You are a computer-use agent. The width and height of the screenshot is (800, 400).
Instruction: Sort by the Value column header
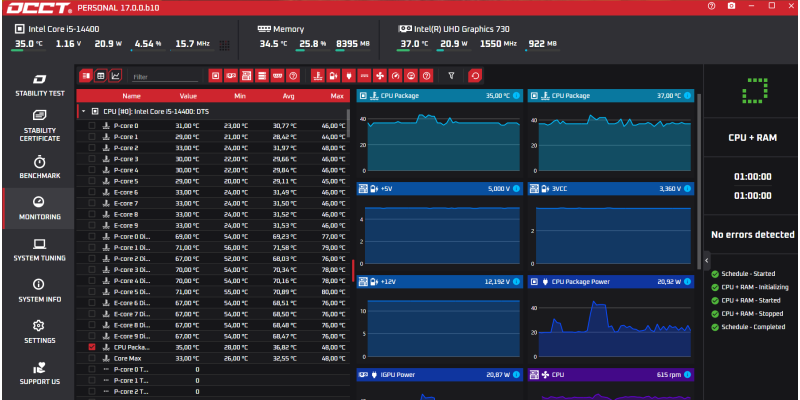pyautogui.click(x=188, y=96)
